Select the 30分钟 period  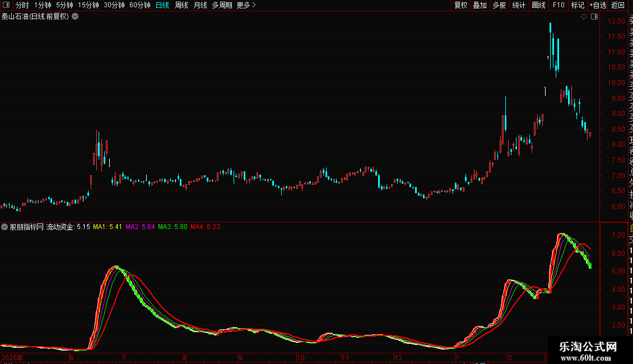point(114,5)
